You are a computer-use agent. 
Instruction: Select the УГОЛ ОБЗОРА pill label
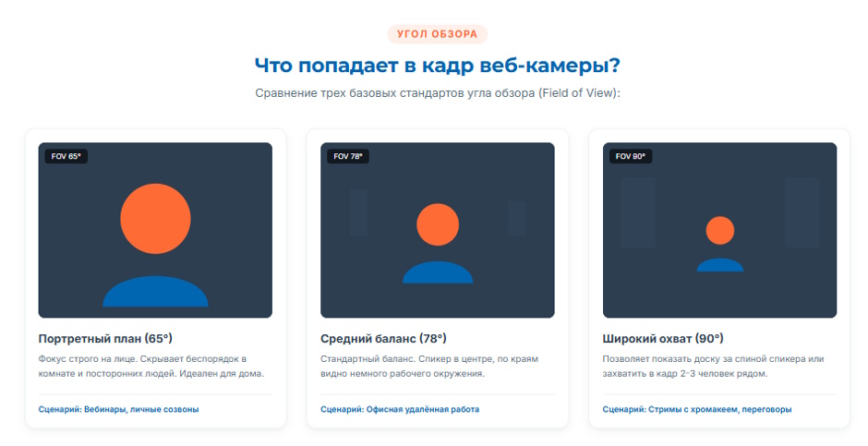tap(438, 34)
